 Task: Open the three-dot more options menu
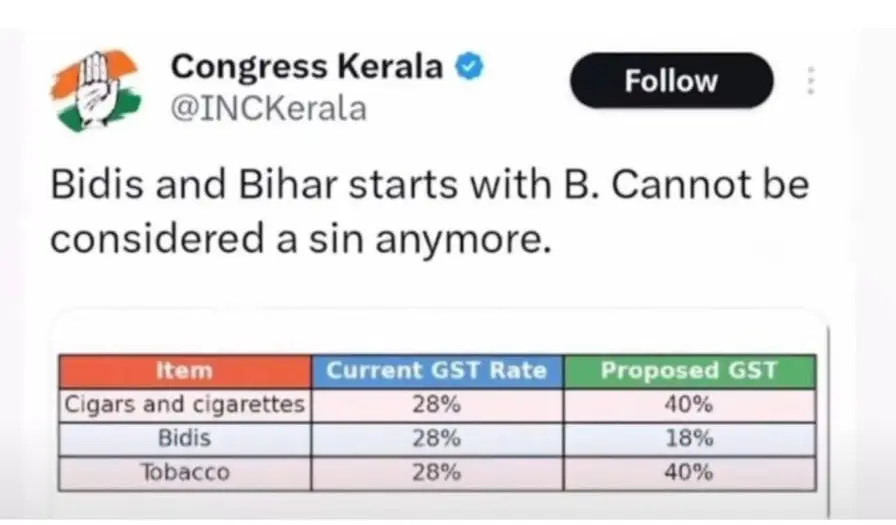(811, 81)
